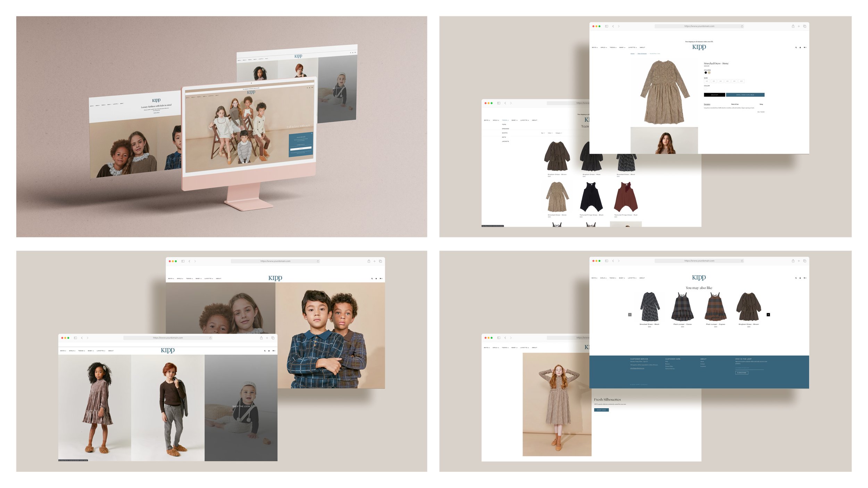The width and height of the screenshot is (868, 488).
Task: Select the stone color swatch under Colors
Action: [x=709, y=73]
